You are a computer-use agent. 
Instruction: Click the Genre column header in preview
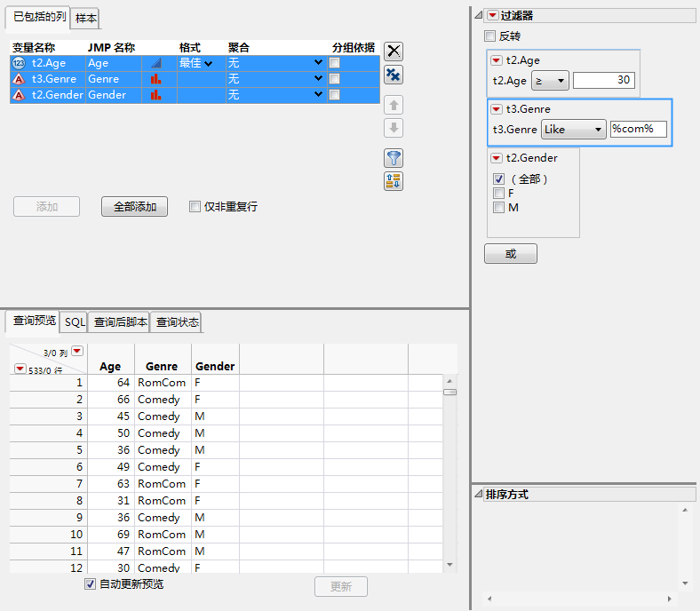pos(163,367)
